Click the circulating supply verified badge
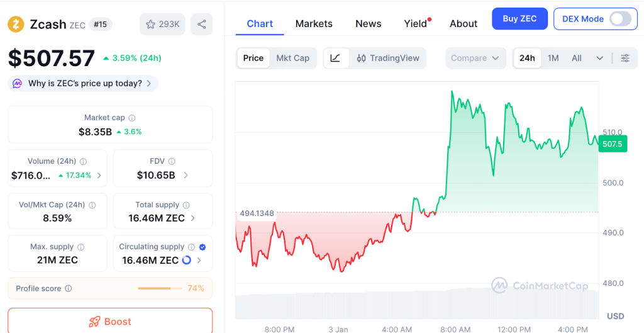Viewport: 644px width, 333px height. (x=202, y=247)
